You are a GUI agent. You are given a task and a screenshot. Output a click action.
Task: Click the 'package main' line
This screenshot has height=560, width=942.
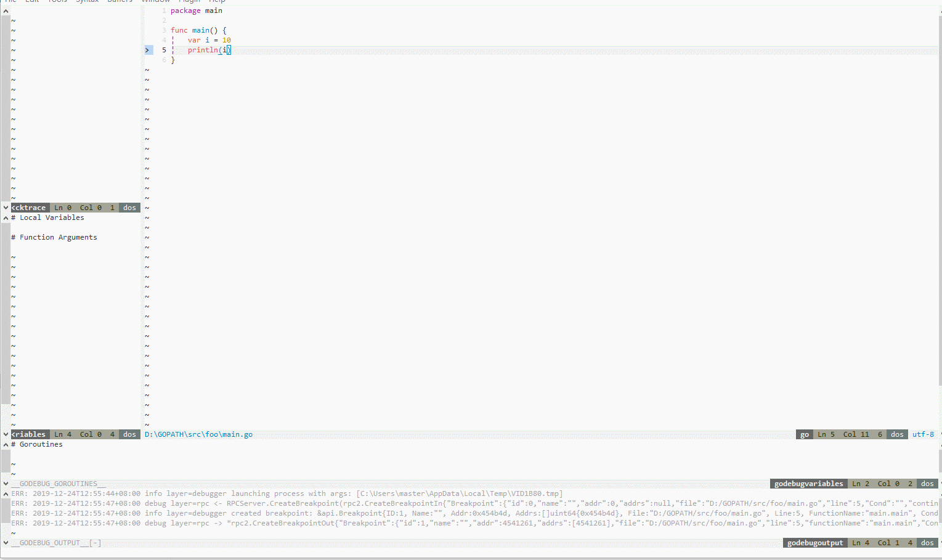coord(197,10)
